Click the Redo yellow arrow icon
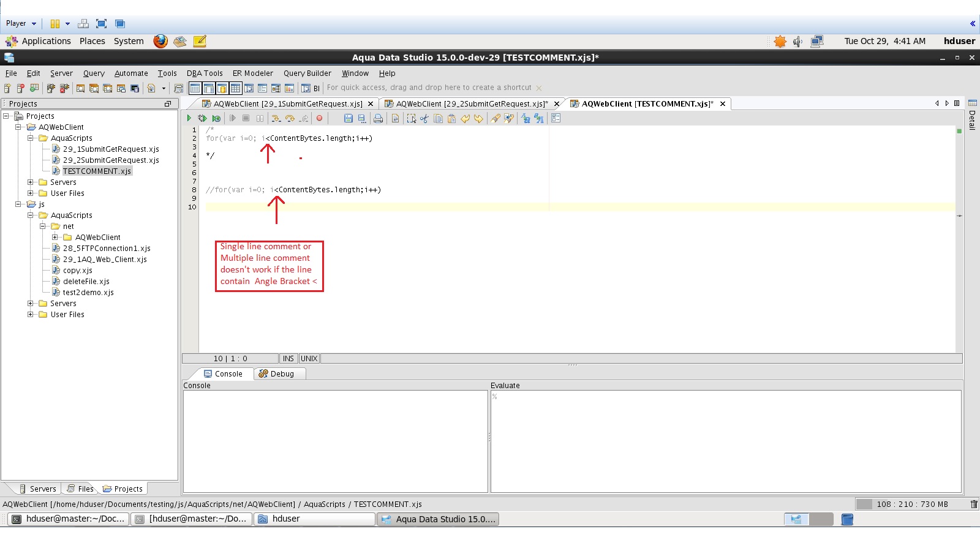The height and width of the screenshot is (551, 980). coord(478,118)
